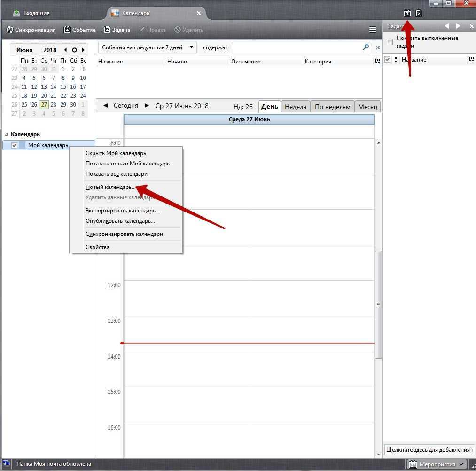Switch to the Неделя view tab
Screen dimensions: 476x471
(x=296, y=107)
